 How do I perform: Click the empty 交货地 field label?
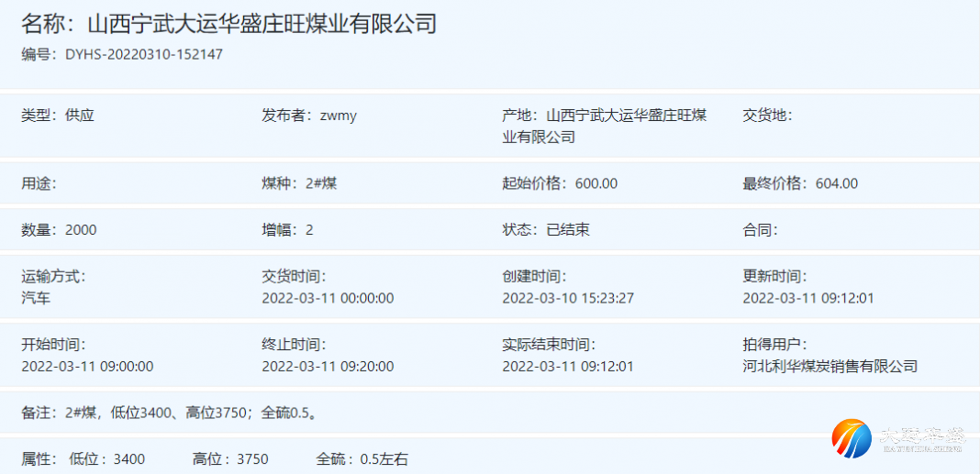click(x=766, y=116)
